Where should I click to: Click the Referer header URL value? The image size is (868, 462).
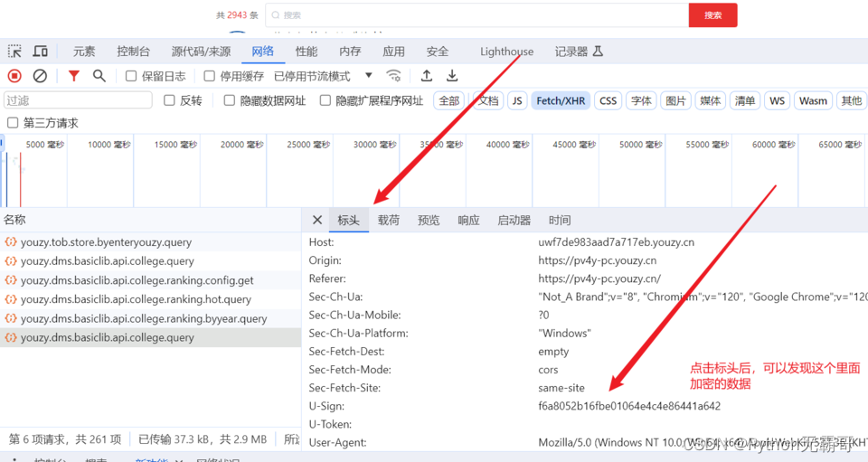point(599,278)
